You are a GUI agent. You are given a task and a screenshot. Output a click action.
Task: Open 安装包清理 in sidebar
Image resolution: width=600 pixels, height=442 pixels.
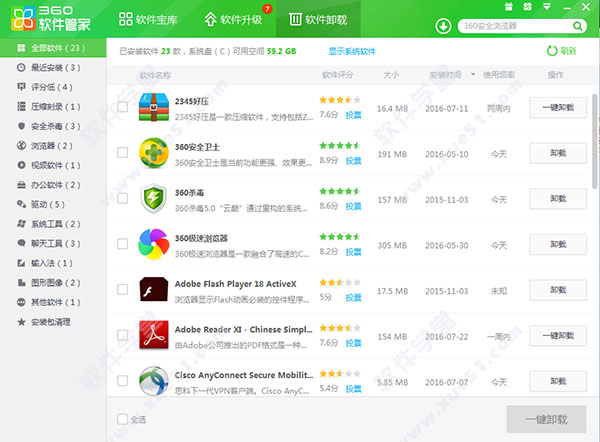tap(53, 322)
